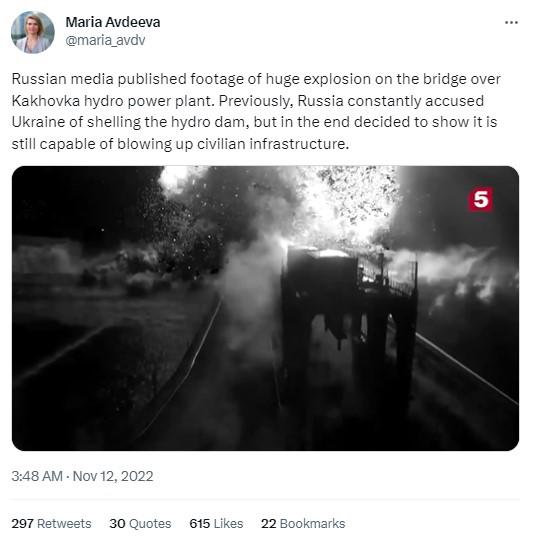
Task: View the 30 Quotes list
Action: (140, 524)
